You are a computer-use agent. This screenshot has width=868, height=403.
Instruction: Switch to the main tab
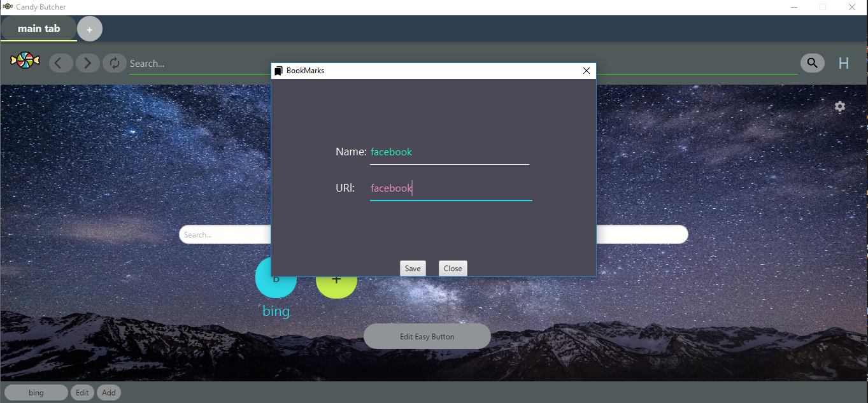38,28
